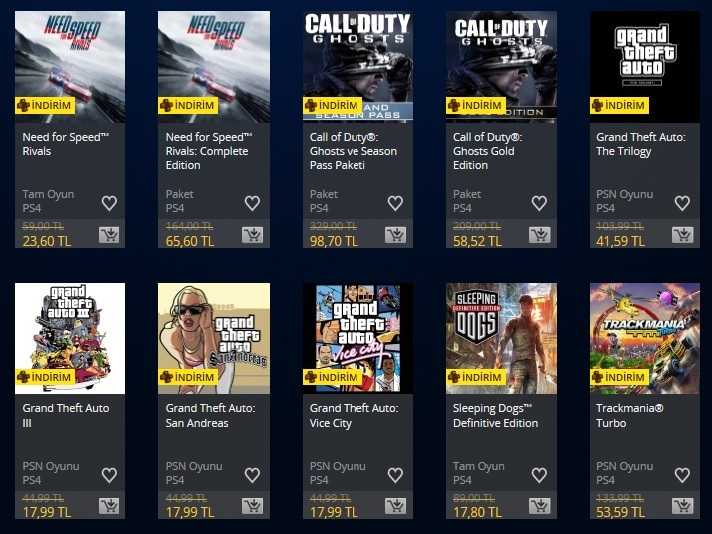Open the Sleeping Dogs Definitive Edition title link
The height and width of the screenshot is (534, 712).
[495, 415]
